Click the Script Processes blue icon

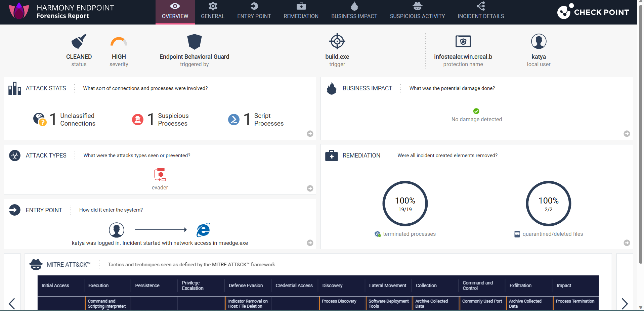tap(234, 120)
